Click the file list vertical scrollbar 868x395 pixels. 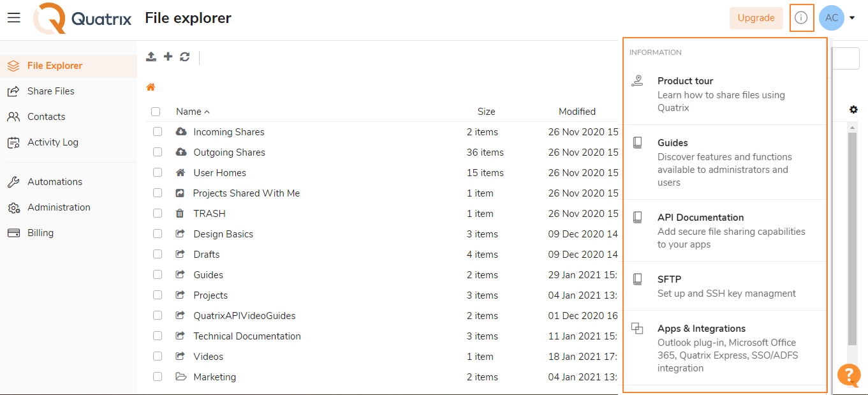[x=852, y=239]
